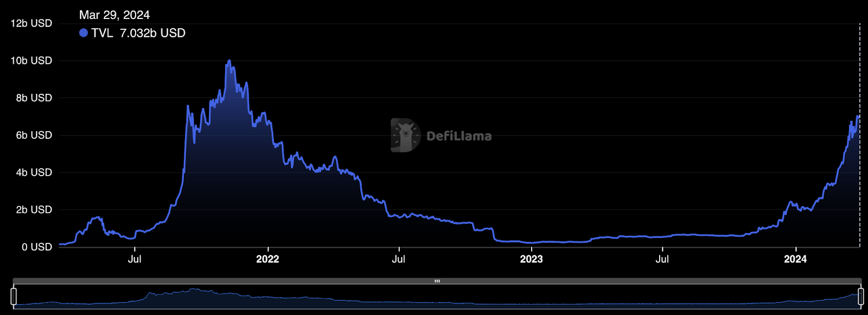Click the 'TVL 7.032b USD' tooltip value
Viewport: 868px width, 315px height.
point(138,33)
